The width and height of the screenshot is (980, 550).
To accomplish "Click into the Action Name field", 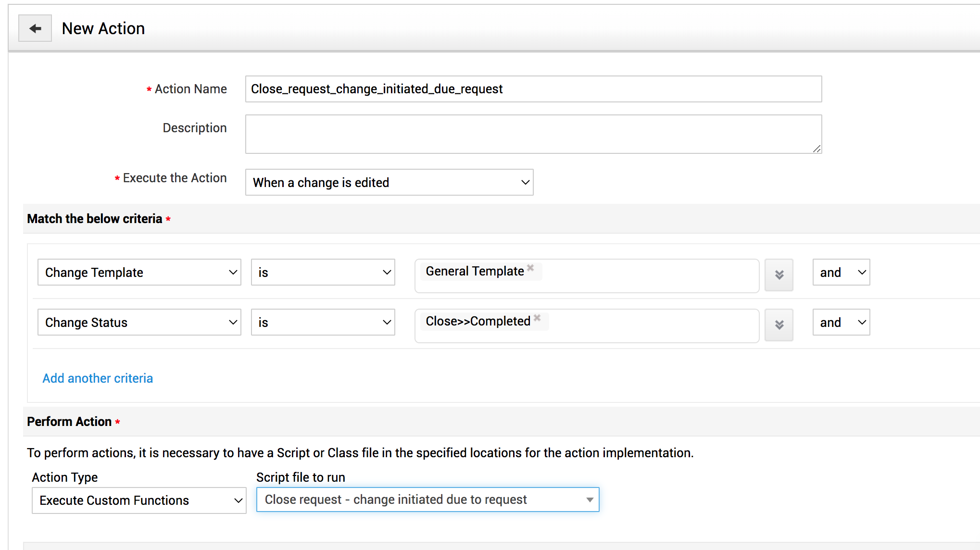I will pyautogui.click(x=533, y=89).
